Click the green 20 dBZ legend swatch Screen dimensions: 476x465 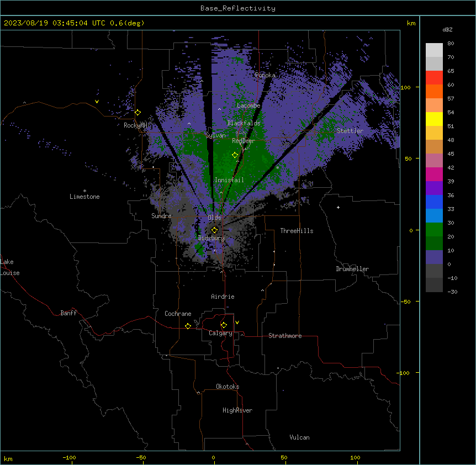pyautogui.click(x=434, y=230)
